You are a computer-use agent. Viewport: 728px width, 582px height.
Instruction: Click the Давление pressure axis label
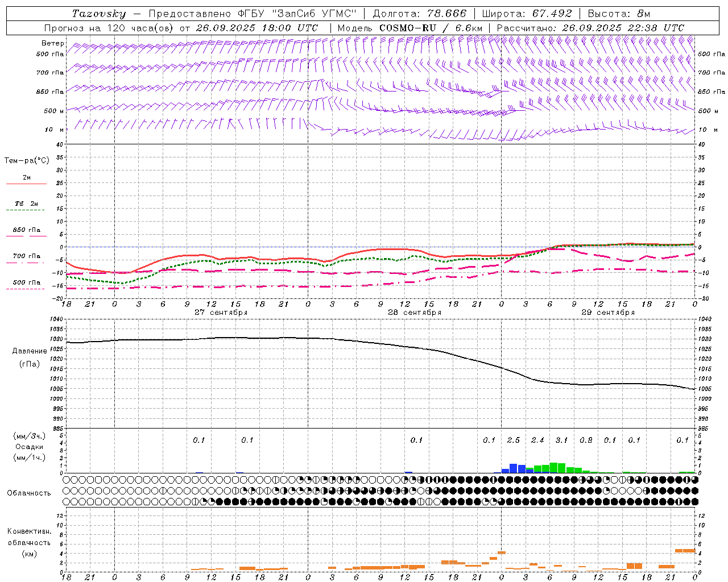point(30,351)
